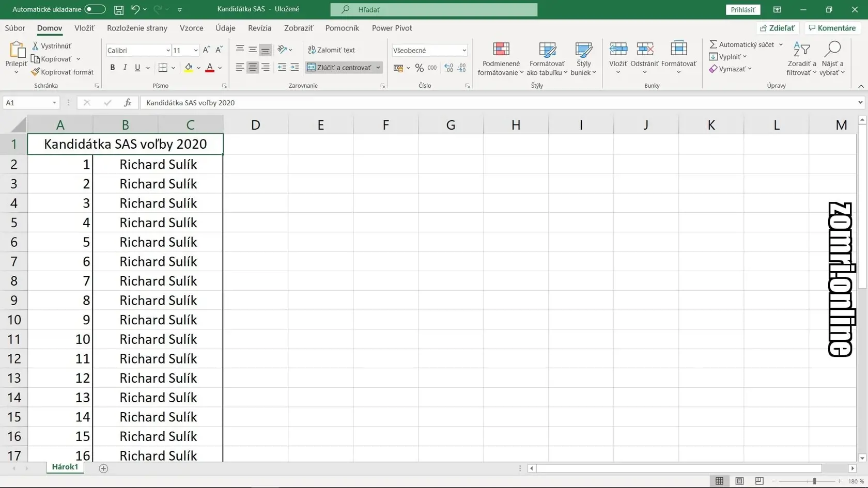Apply borders with the borders icon

[163, 68]
